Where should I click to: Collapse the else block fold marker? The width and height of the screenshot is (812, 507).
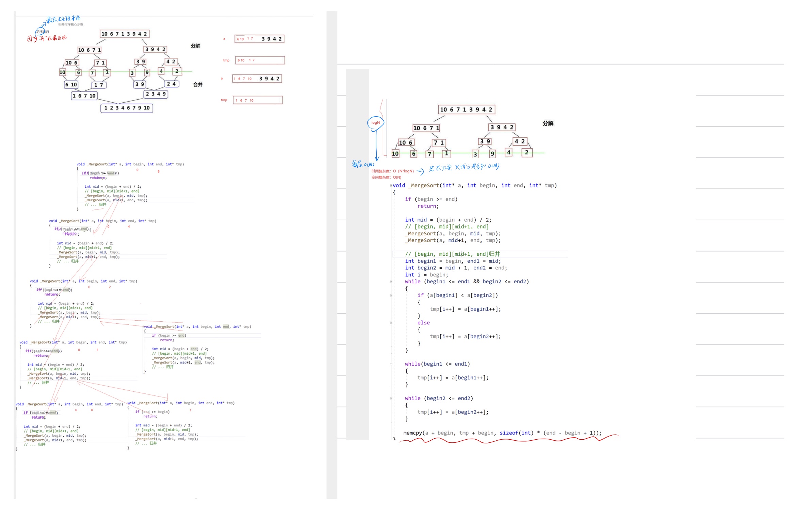(391, 323)
